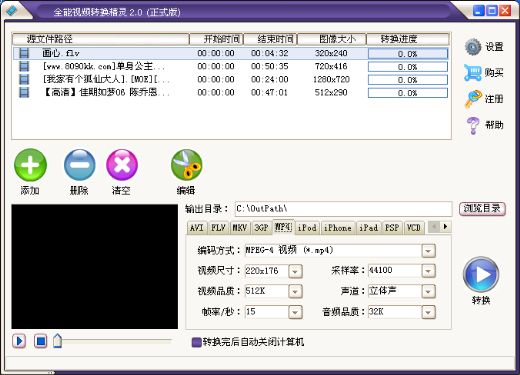Image resolution: width=520 pixels, height=375 pixels.
Task: Click the blue 删除 remove icon
Action: pyautogui.click(x=79, y=165)
